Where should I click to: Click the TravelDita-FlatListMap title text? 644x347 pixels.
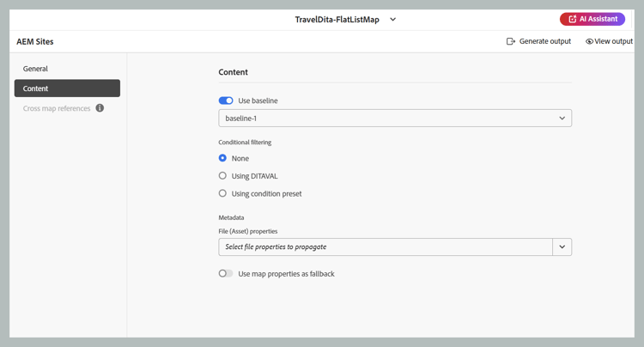(x=337, y=20)
